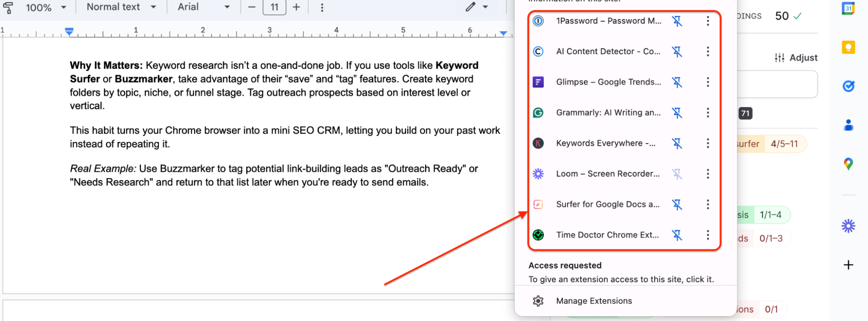
Task: Open Google Maps in side panel
Action: pos(848,164)
